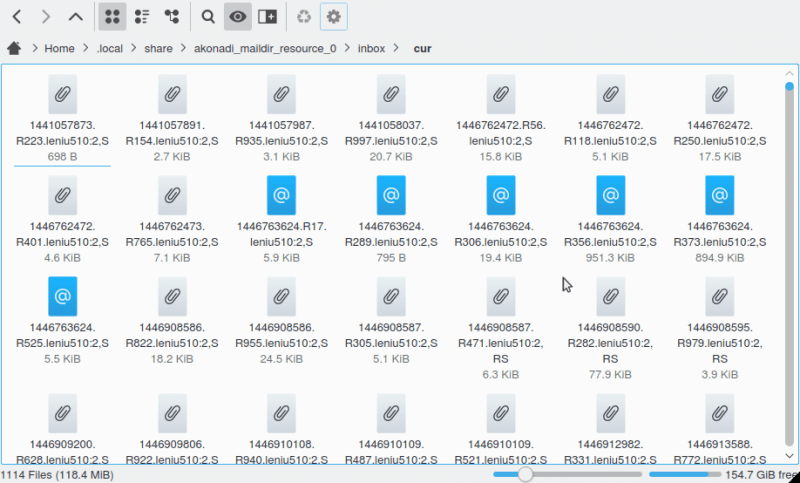800x483 pixels.
Task: Switch to details tree view mode
Action: (171, 17)
